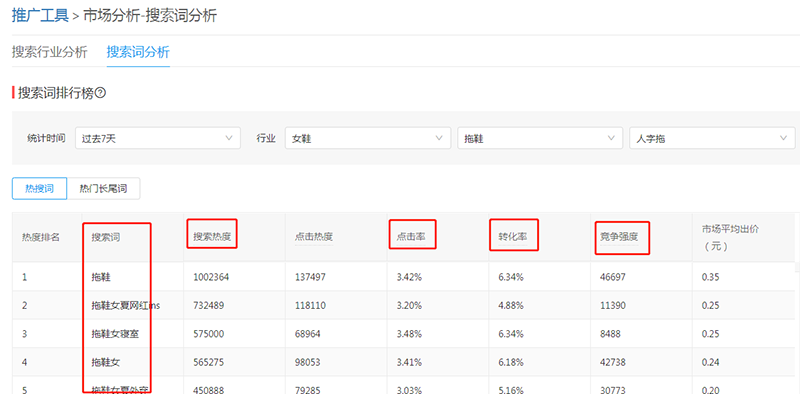Open the 女鞋 industry dropdown
The width and height of the screenshot is (800, 394).
coord(368,138)
